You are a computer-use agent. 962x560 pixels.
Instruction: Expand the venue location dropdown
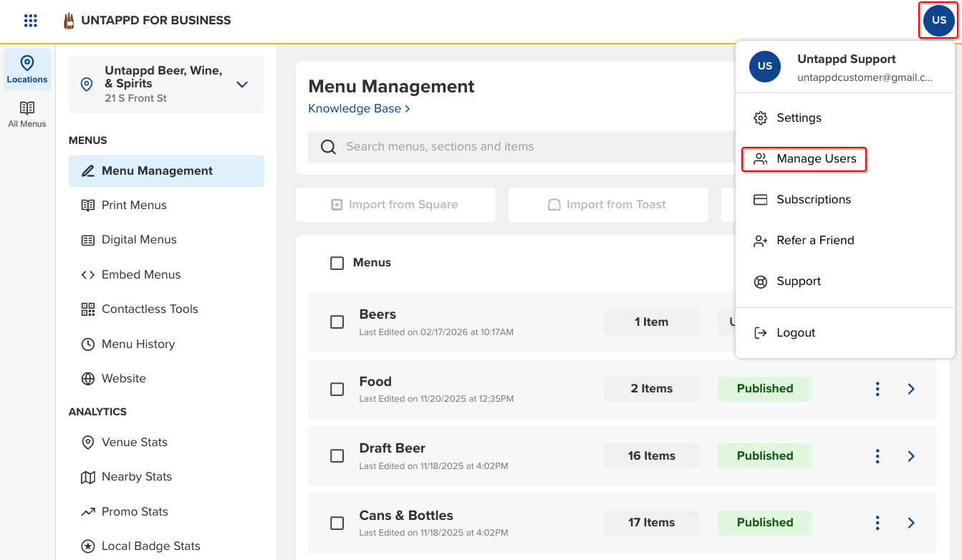242,85
